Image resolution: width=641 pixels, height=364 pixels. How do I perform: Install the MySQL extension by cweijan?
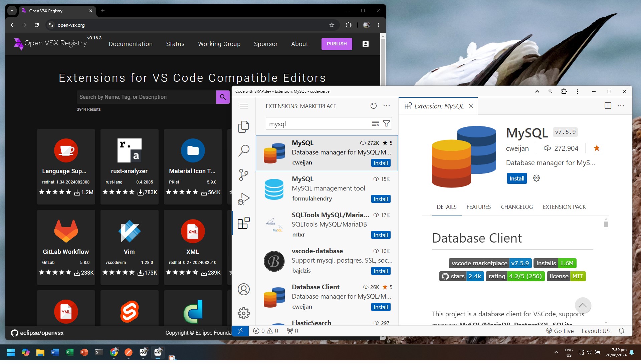381,163
